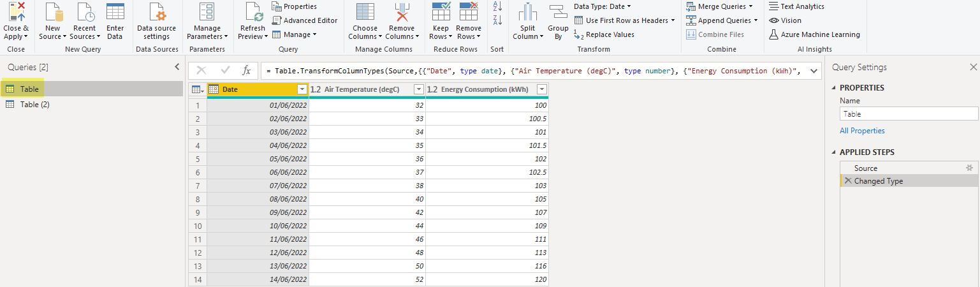Image resolution: width=980 pixels, height=287 pixels.
Task: Select the energy cell 100.5
Action: (487, 119)
